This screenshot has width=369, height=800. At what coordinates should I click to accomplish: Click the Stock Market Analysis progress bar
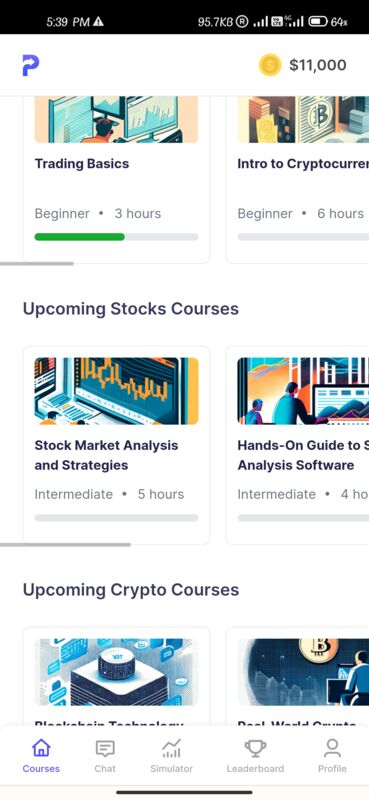[116, 518]
